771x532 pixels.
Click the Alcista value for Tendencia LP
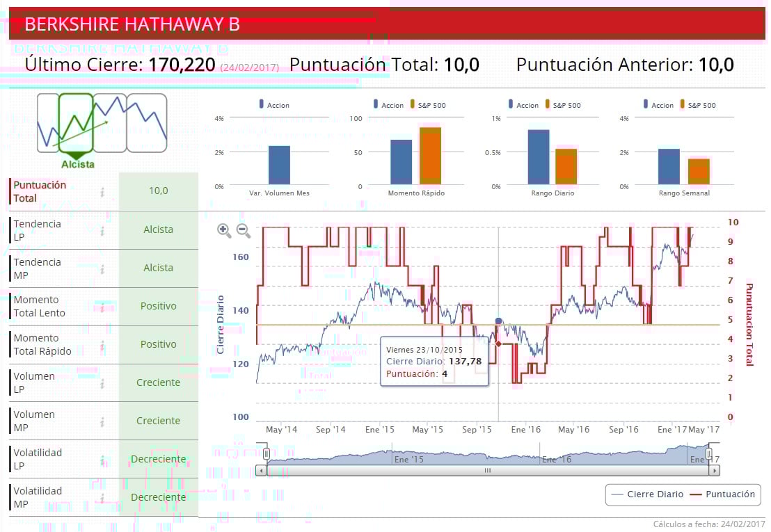pyautogui.click(x=159, y=230)
